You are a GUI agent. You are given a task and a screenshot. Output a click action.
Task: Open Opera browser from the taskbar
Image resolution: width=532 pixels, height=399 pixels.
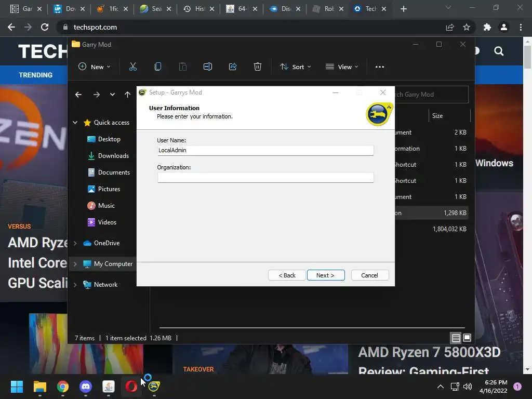131,386
